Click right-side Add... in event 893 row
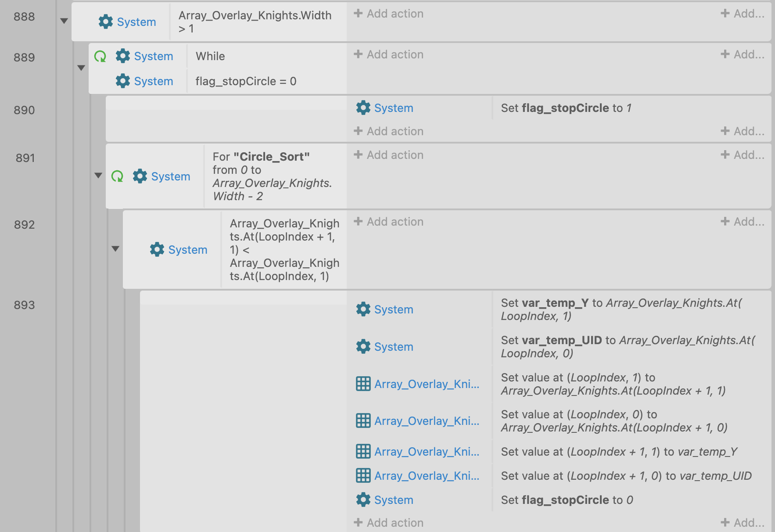This screenshot has height=532, width=775. pyautogui.click(x=743, y=523)
